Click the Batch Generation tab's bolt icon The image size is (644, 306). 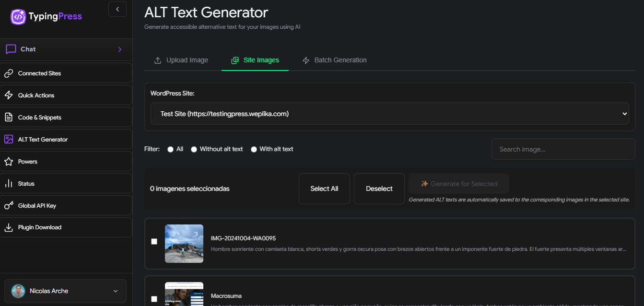point(306,60)
